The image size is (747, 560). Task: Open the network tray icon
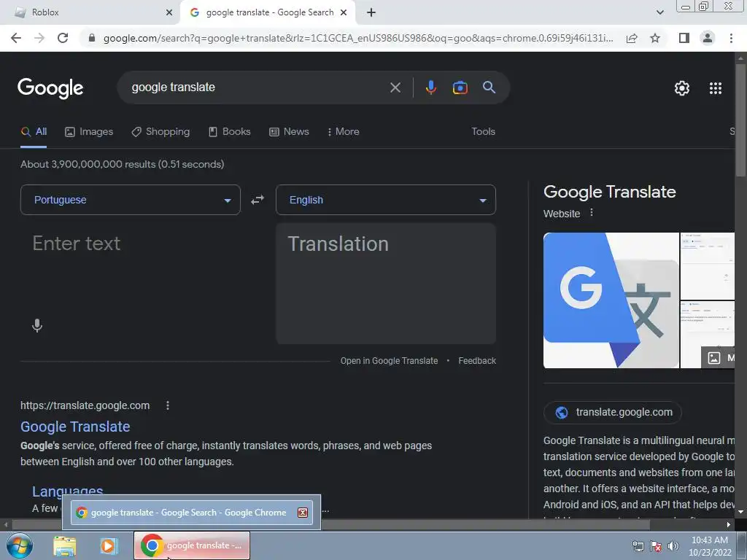(x=638, y=546)
